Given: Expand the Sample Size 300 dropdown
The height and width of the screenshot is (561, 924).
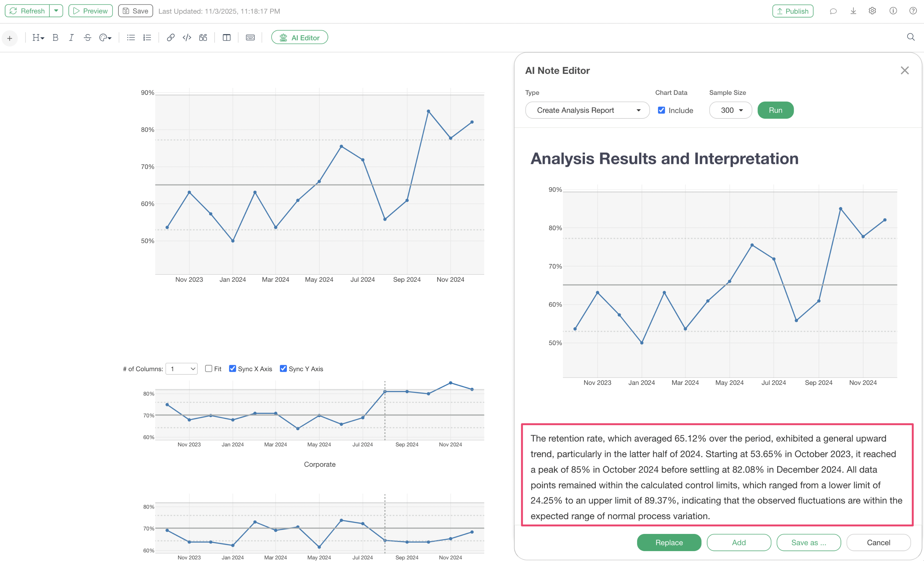Looking at the screenshot, I should (730, 110).
